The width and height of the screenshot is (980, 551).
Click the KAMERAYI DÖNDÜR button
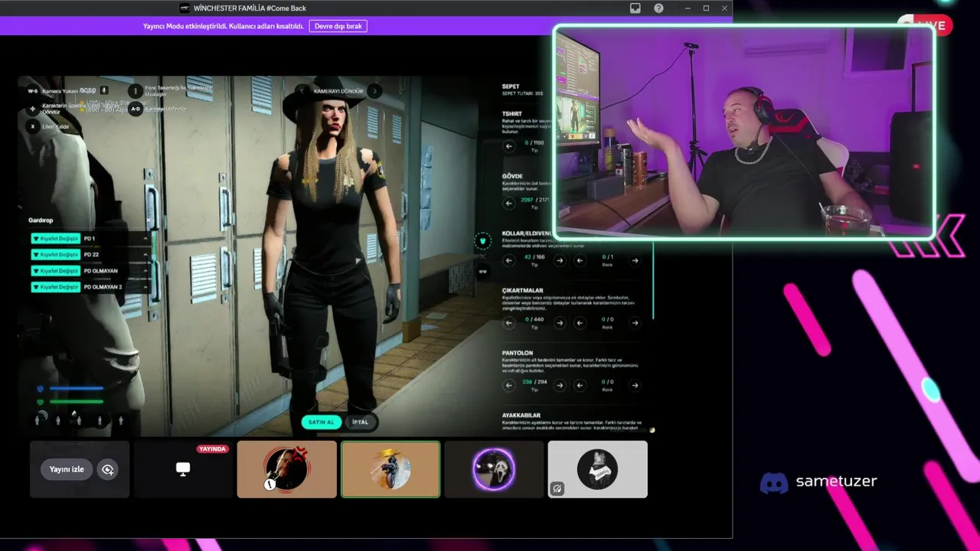coord(338,91)
